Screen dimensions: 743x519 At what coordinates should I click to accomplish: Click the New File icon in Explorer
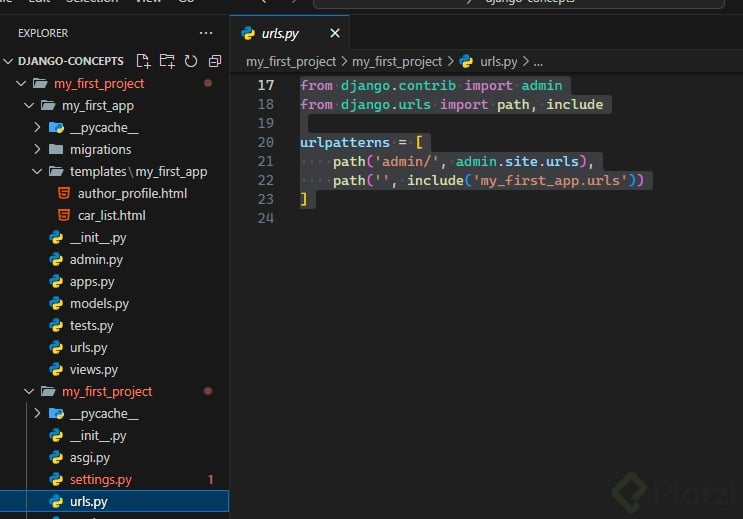[x=144, y=61]
